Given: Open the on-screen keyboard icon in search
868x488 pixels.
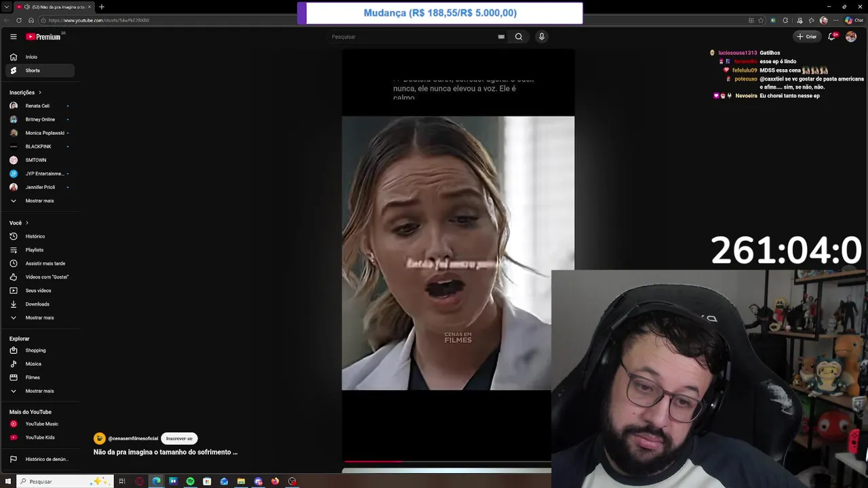Looking at the screenshot, I should [x=501, y=37].
